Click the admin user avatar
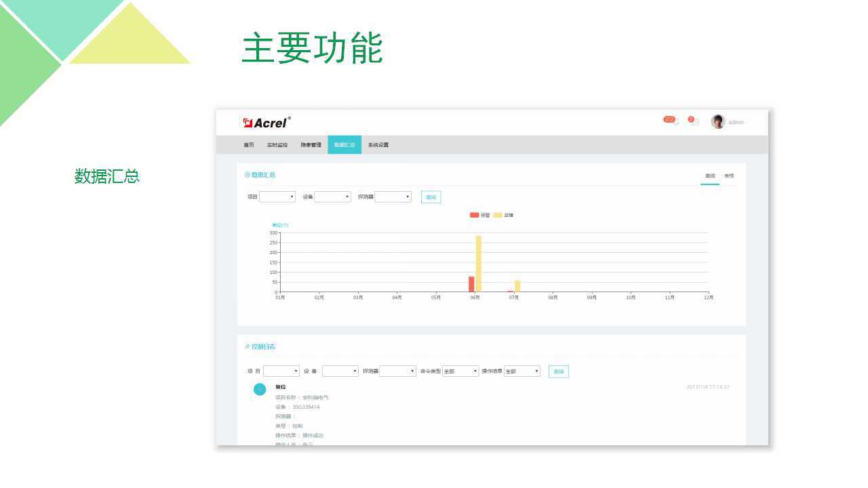This screenshot has height=488, width=868. (717, 121)
